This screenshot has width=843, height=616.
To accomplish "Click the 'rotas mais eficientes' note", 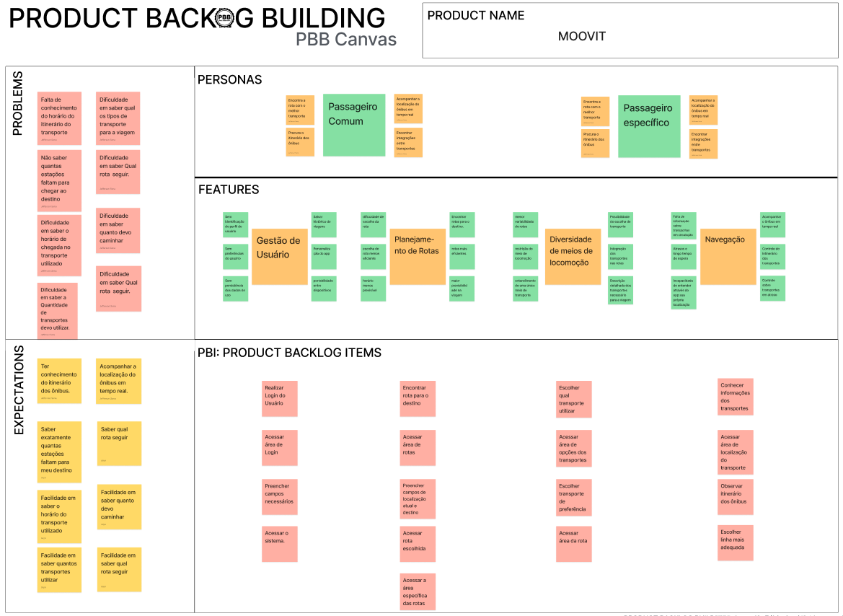I will pyautogui.click(x=462, y=257).
